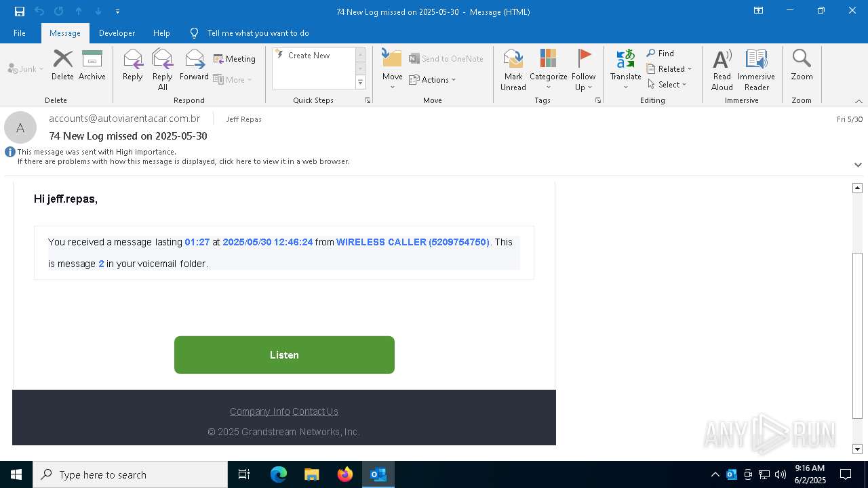Image resolution: width=868 pixels, height=488 pixels.
Task: Open the Related dropdown
Action: pyautogui.click(x=669, y=68)
